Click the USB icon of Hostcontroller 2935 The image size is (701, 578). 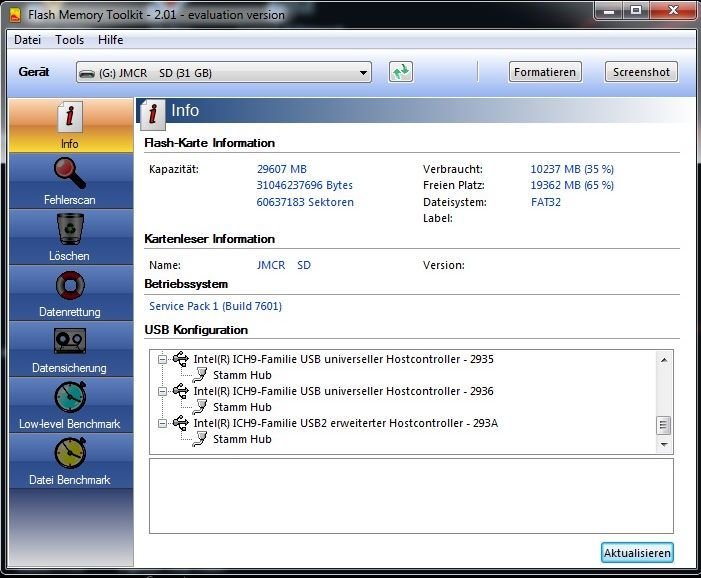pos(181,359)
